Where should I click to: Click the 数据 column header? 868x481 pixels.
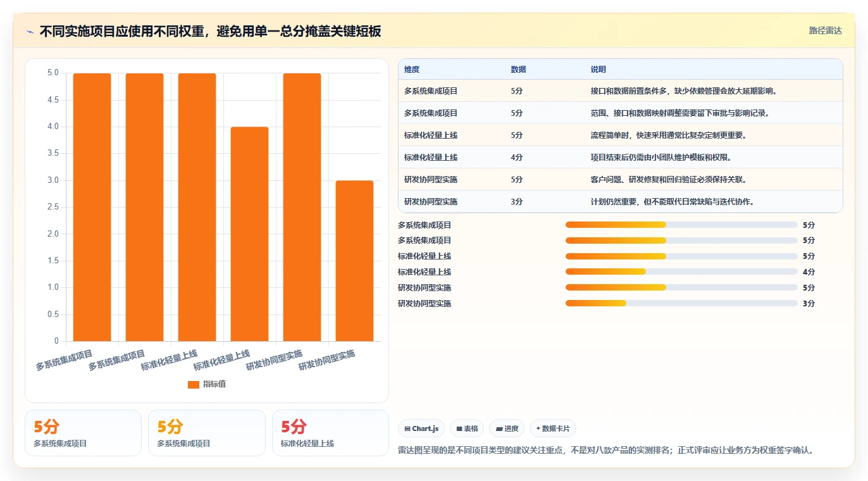click(518, 70)
